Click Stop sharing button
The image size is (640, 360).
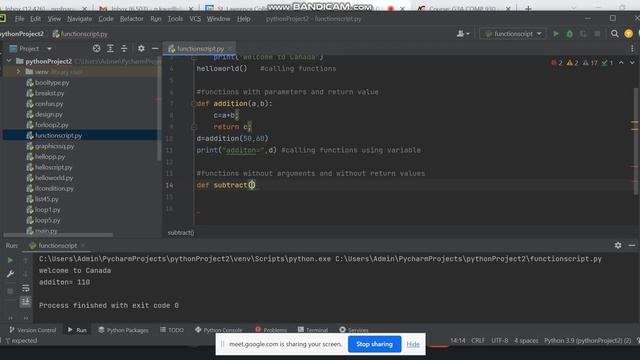click(374, 344)
